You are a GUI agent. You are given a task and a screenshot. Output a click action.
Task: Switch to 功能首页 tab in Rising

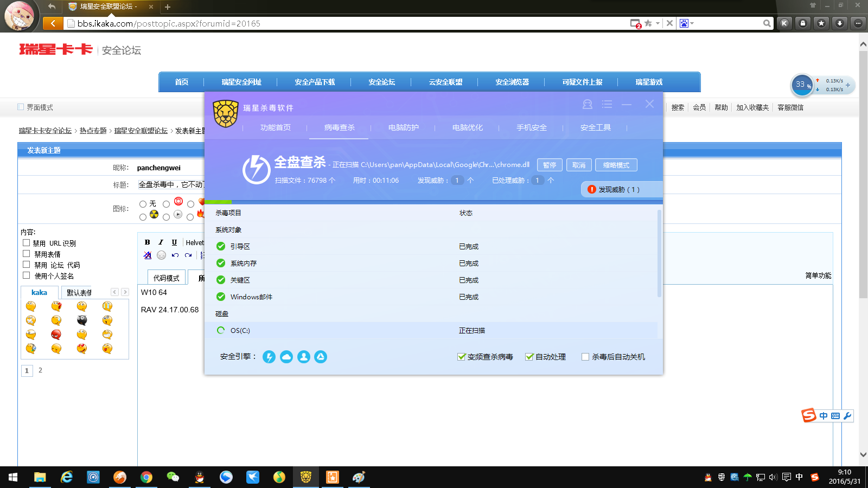click(x=276, y=127)
